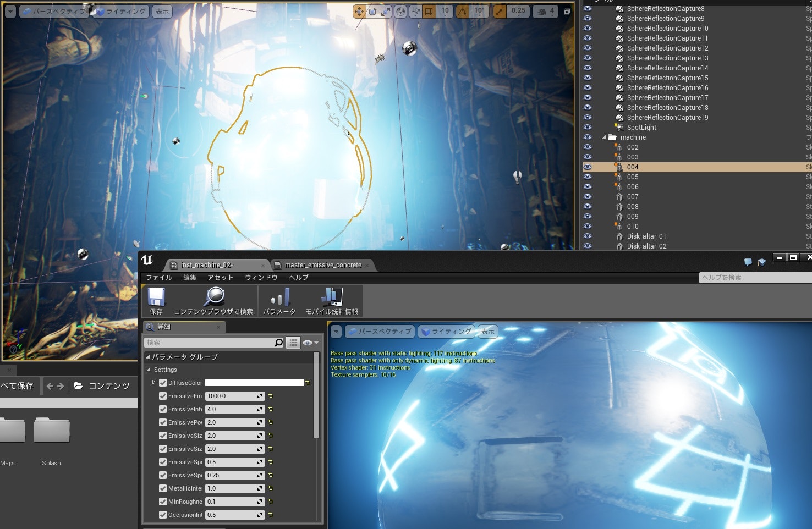Select the translate (move) gizmo tool
The image size is (812, 529).
(x=359, y=12)
